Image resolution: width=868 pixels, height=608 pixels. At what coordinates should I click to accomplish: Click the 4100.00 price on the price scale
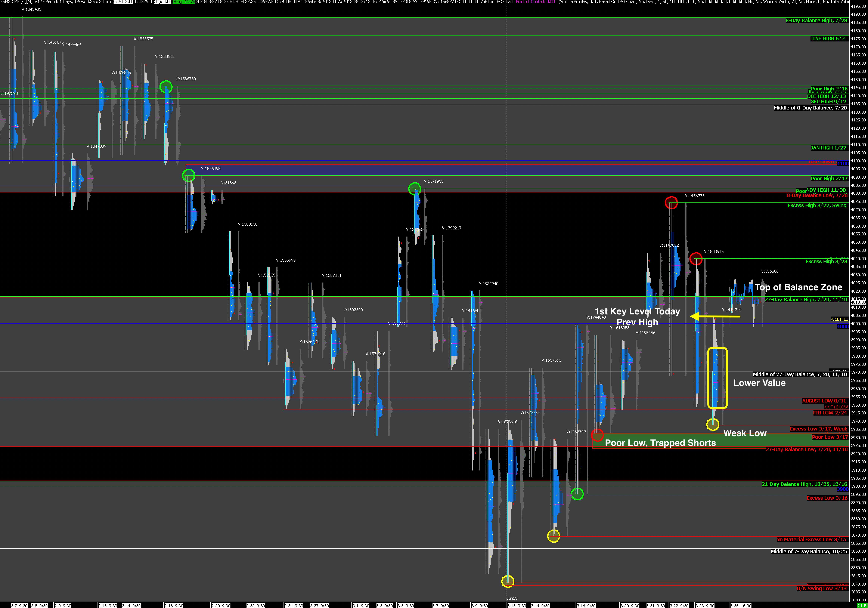point(858,161)
